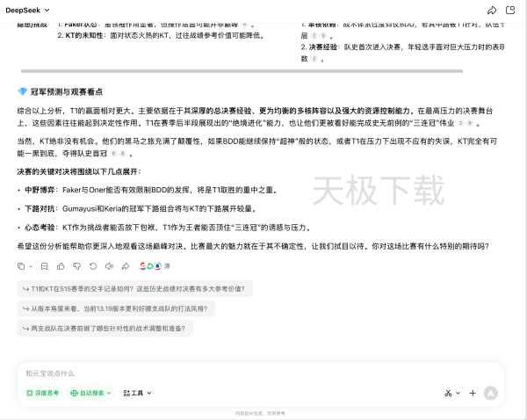The height and width of the screenshot is (420, 527).
Task: Expand the 工具 tools menu
Action: point(137,394)
